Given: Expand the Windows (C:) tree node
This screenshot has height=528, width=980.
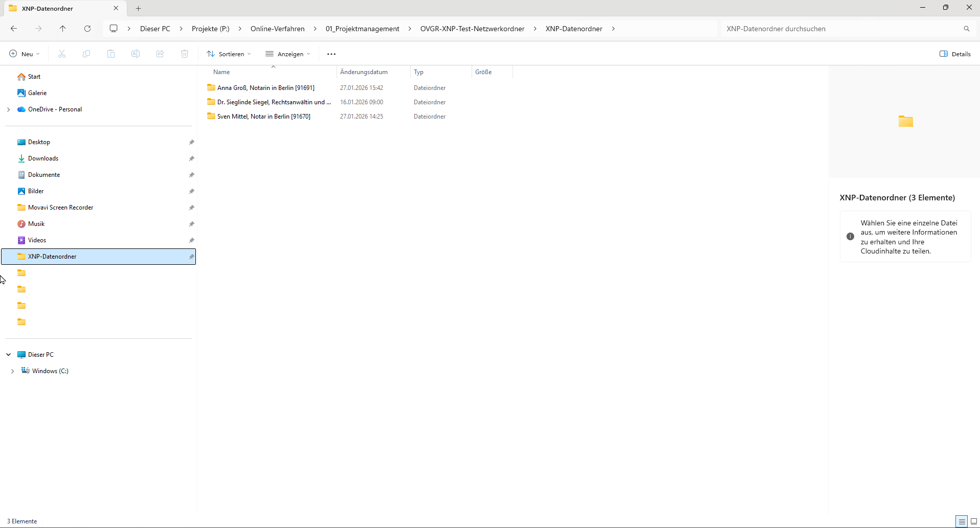Looking at the screenshot, I should 12,371.
